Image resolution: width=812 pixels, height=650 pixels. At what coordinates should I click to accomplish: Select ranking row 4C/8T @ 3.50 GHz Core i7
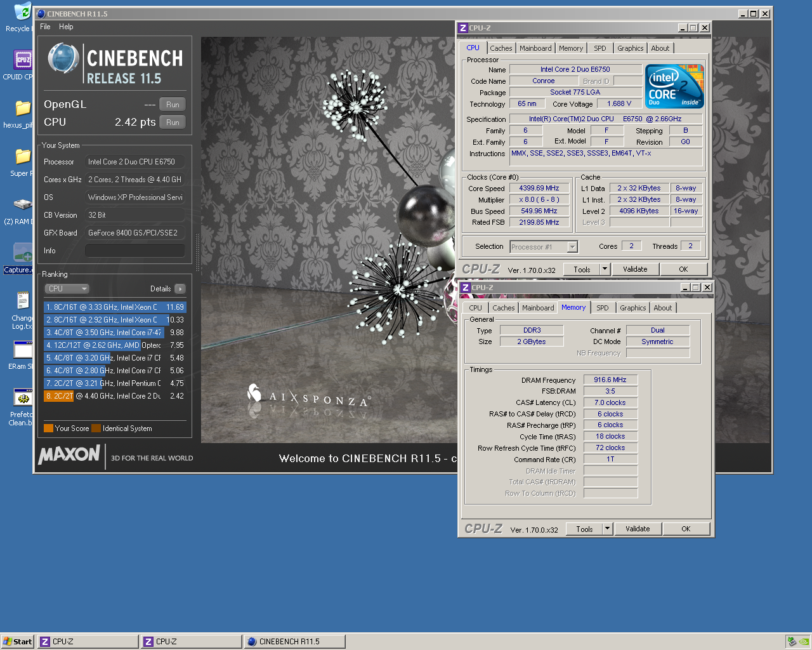[x=115, y=333]
